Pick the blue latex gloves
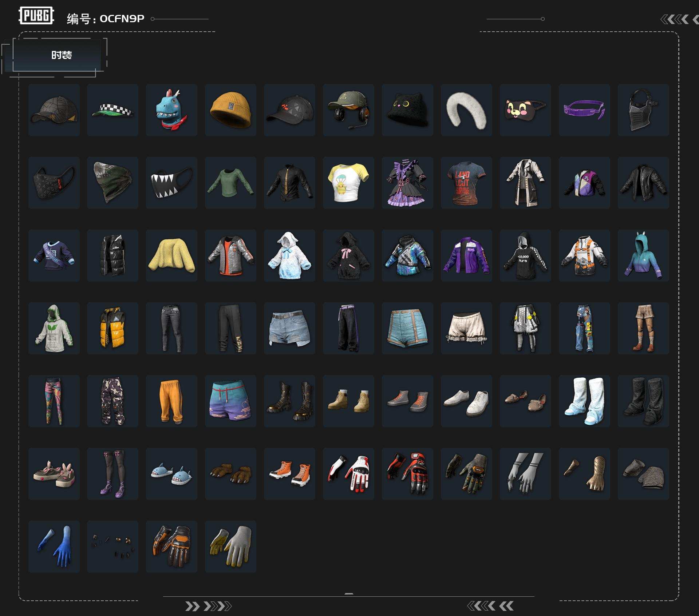 [x=54, y=547]
